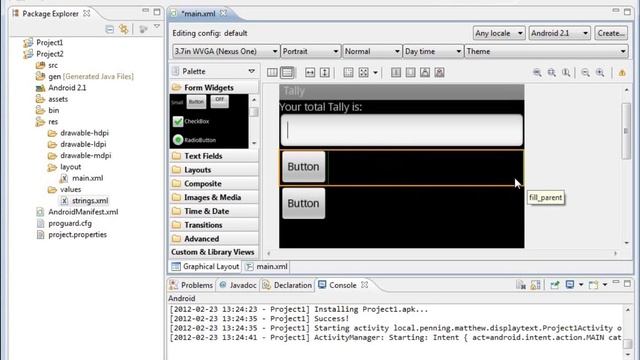
Task: Open Package Explorer view menu arrow
Action: pos(157,27)
